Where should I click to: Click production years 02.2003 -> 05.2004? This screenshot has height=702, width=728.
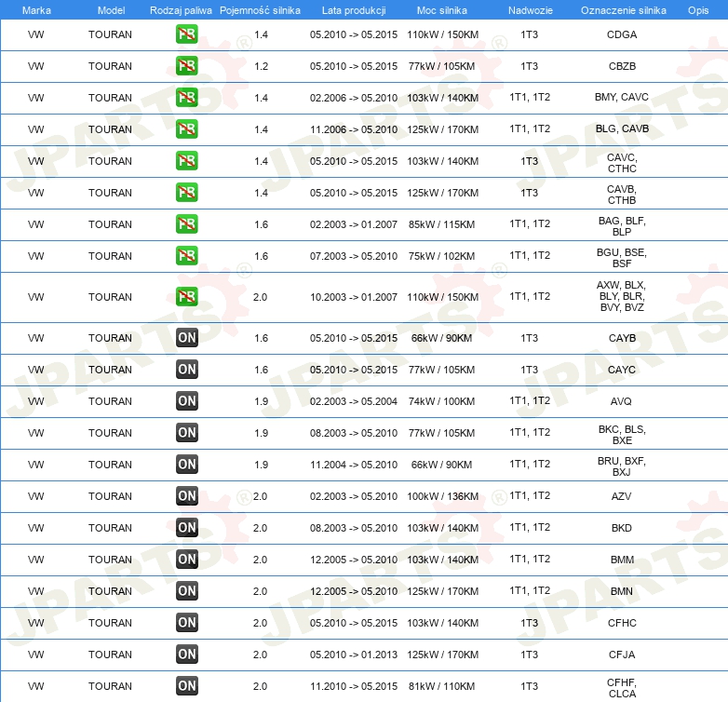pyautogui.click(x=354, y=401)
